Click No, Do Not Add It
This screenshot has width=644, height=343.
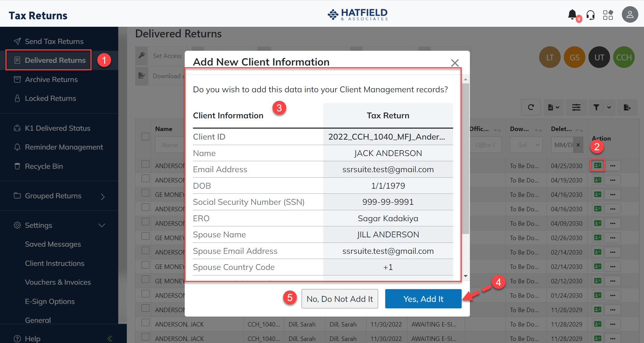[339, 299]
